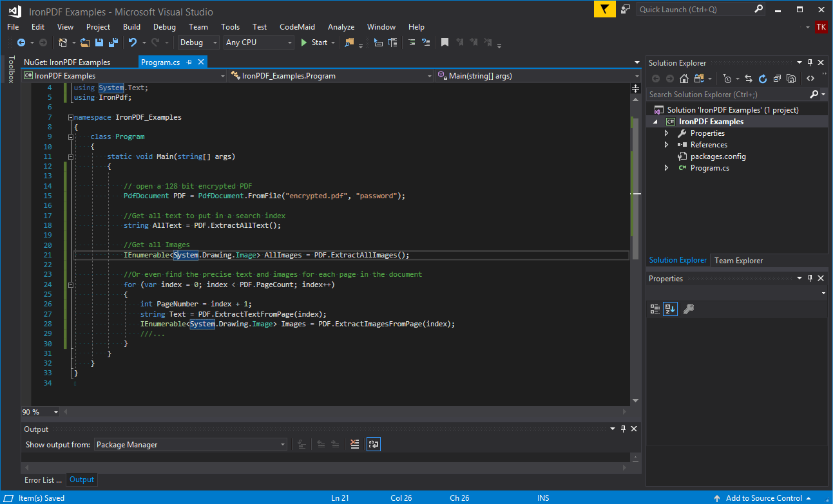This screenshot has width=833, height=504.
Task: Toggle Word Wrap in the Output panel
Action: [x=374, y=444]
